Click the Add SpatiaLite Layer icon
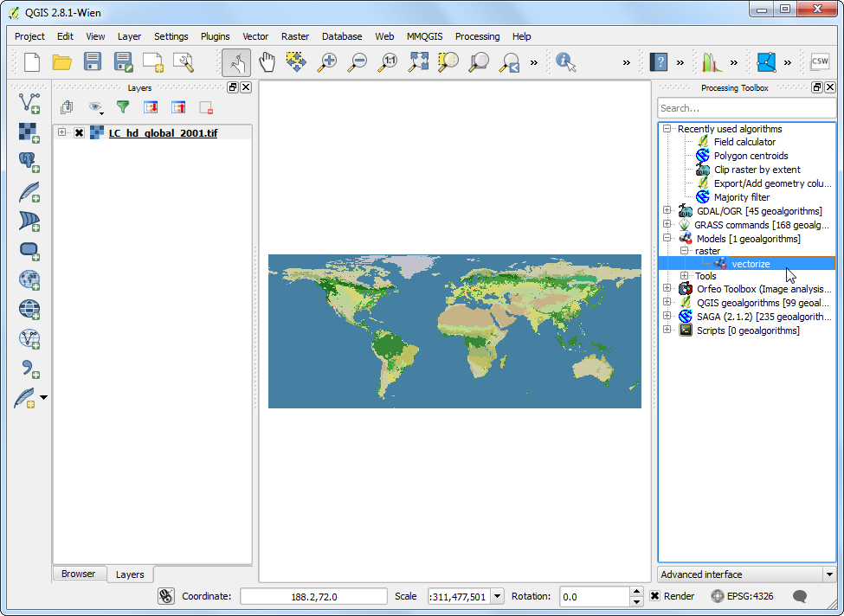Screen dimensions: 844x616 29,191
